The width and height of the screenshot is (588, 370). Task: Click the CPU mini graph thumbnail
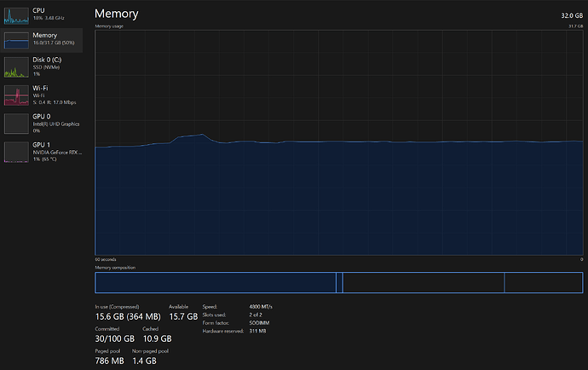16,14
